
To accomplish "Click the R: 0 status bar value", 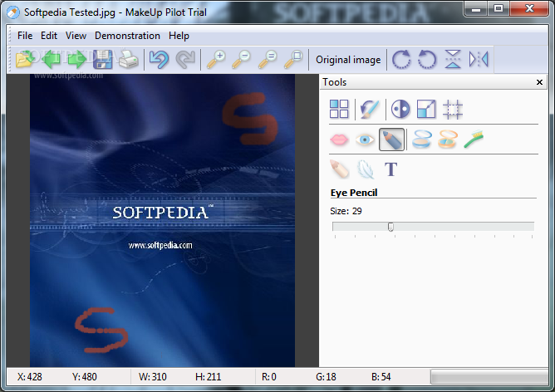I will tap(268, 377).
